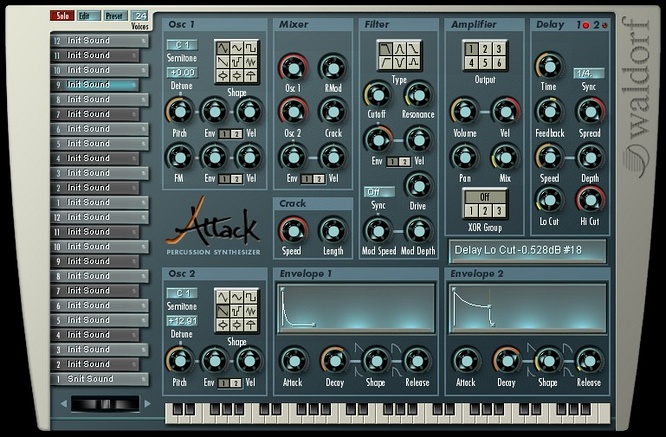Viewport: 666px width, 437px height.
Task: Choose the square waveform in Osc 1 Shape
Action: click(251, 48)
